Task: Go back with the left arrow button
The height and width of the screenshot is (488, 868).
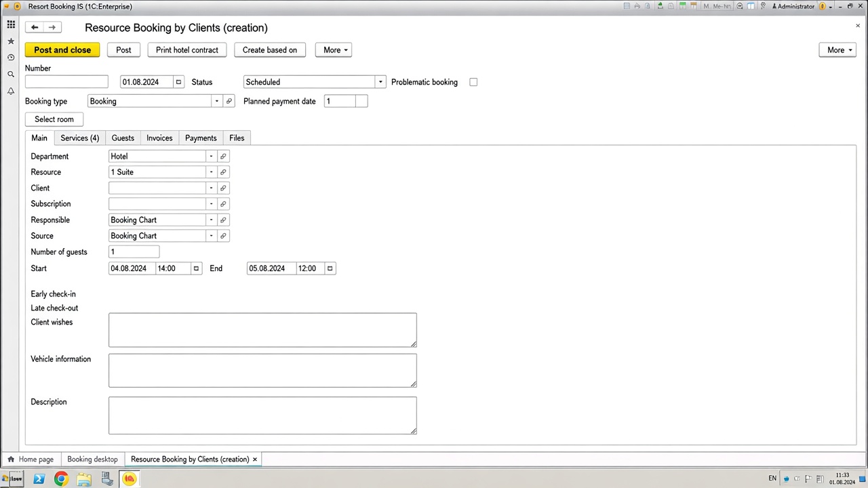Action: [35, 27]
